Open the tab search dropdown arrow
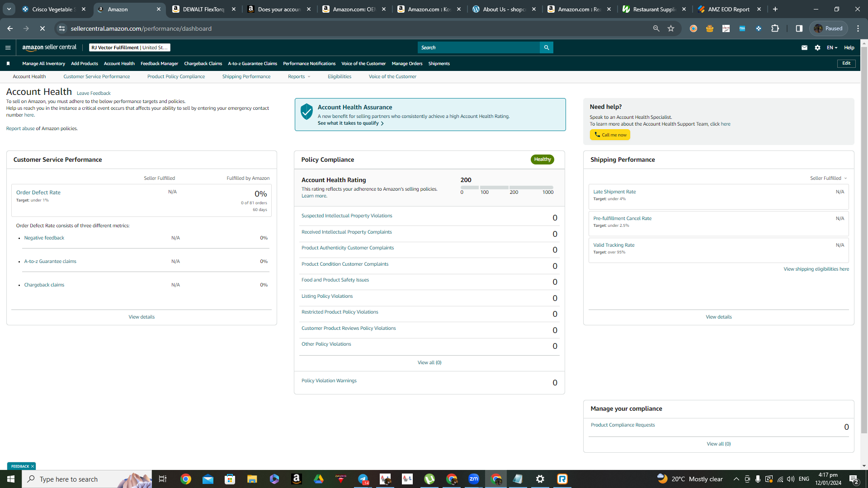Screen dimensions: 868x488 point(9,9)
